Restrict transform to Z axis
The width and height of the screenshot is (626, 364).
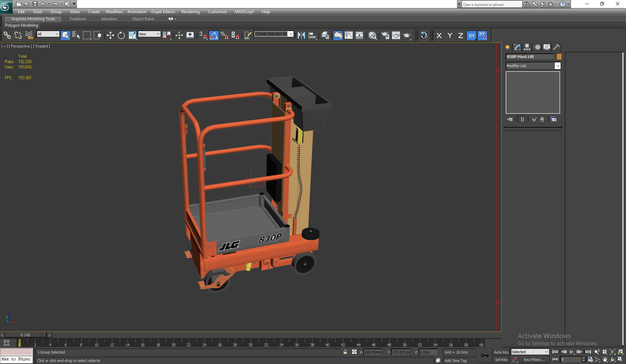pos(460,35)
